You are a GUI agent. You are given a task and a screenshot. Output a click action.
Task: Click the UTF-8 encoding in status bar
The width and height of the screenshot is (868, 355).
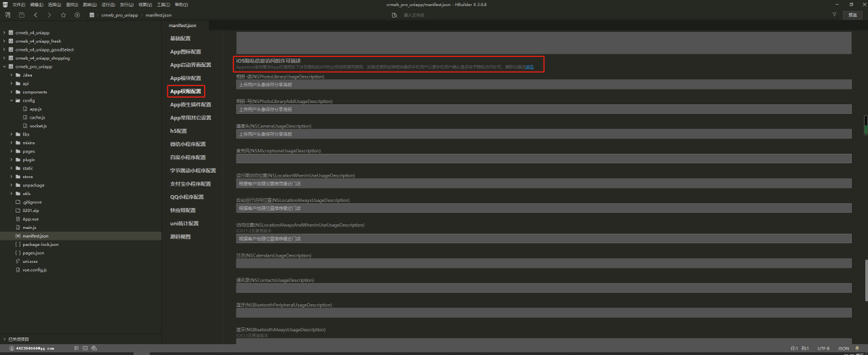823,348
